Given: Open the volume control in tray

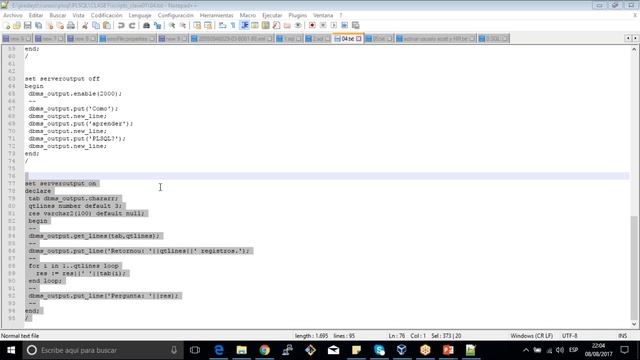Looking at the screenshot, I should click(x=560, y=350).
